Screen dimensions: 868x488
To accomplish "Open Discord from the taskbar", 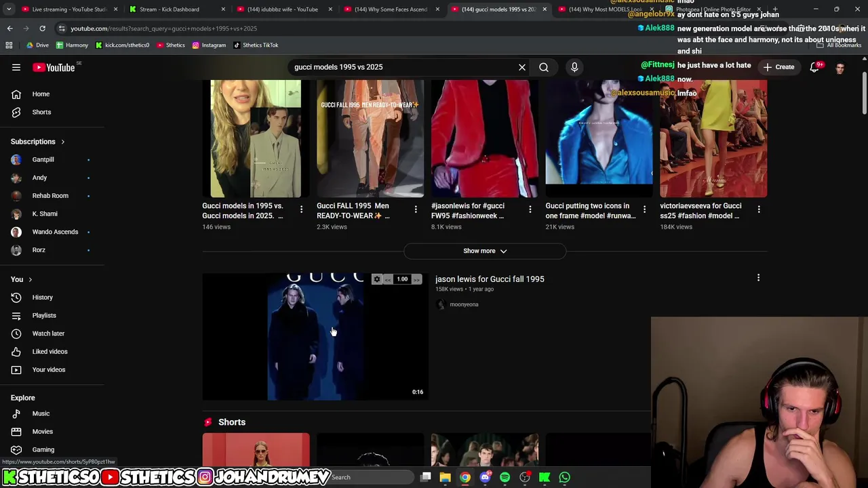I will tap(485, 477).
